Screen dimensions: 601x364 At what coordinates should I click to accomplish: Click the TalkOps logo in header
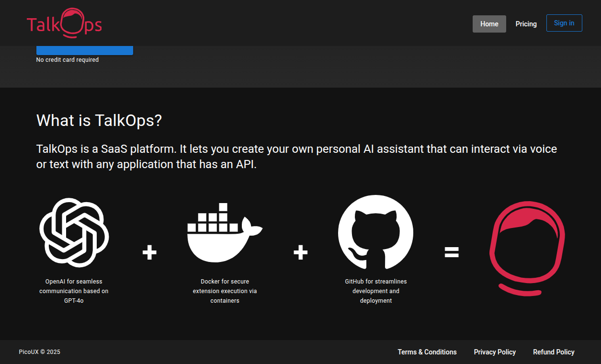64,23
